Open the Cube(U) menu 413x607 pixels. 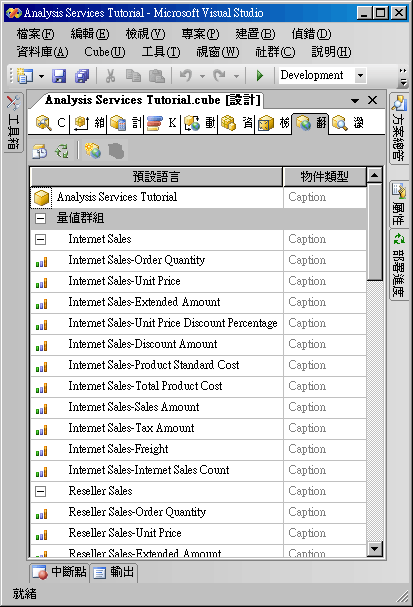pos(105,52)
